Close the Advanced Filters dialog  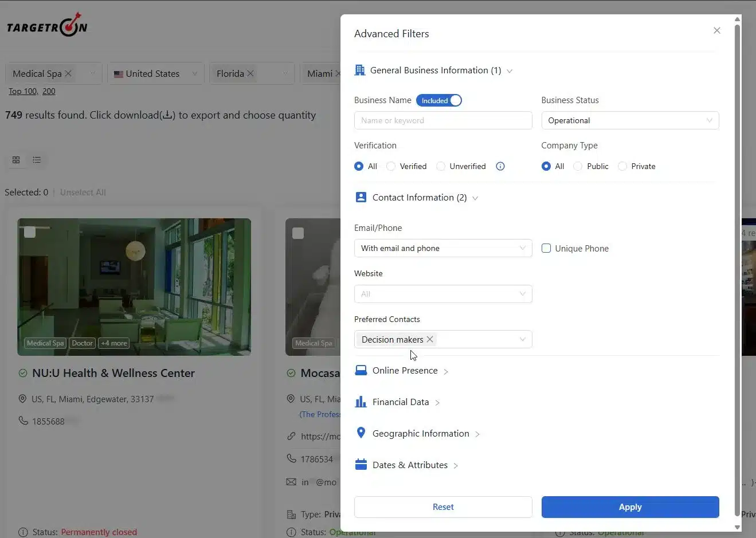click(716, 30)
